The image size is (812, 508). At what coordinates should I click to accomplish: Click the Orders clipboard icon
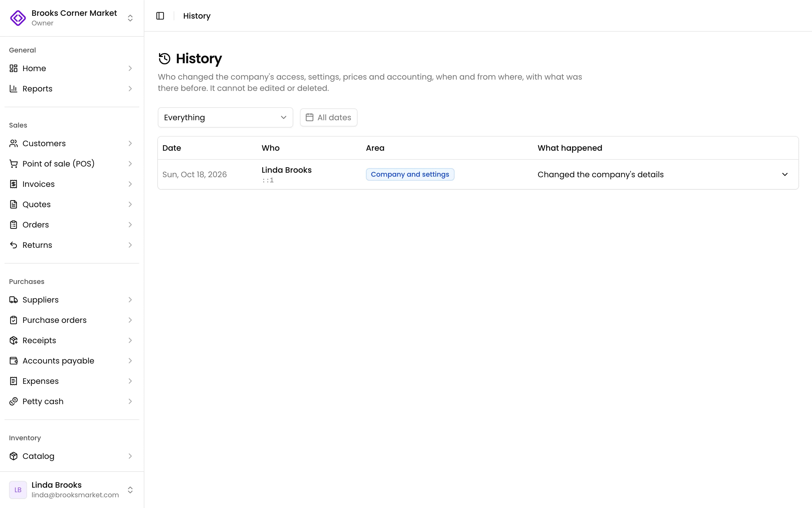coord(14,225)
